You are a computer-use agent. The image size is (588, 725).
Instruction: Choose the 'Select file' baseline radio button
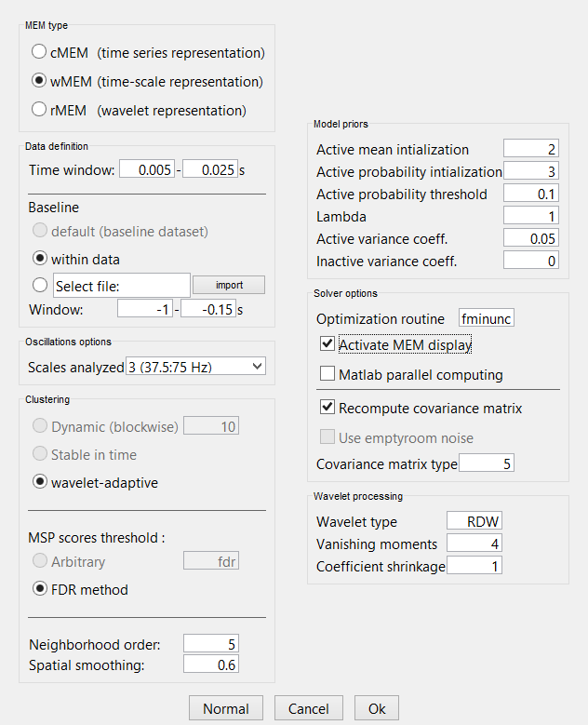tap(40, 285)
